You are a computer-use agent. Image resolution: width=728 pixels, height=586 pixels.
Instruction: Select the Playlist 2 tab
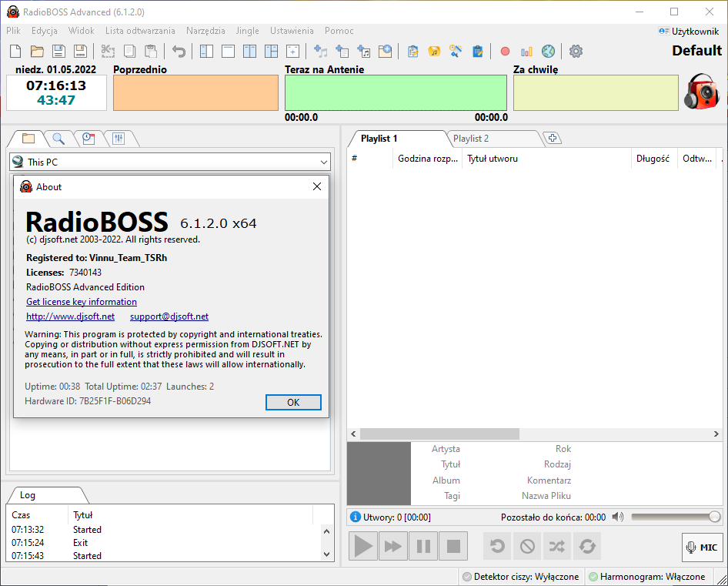coord(471,139)
